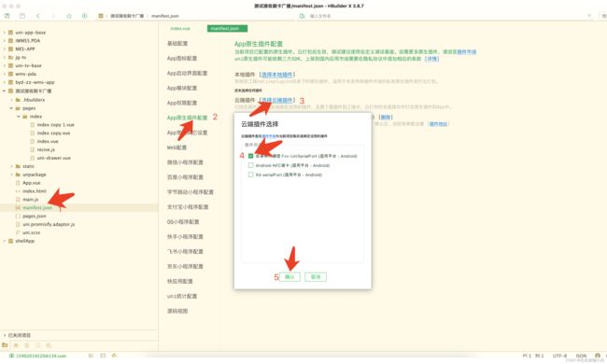Tick the Android-NFC plugin checkbox

pyautogui.click(x=250, y=165)
